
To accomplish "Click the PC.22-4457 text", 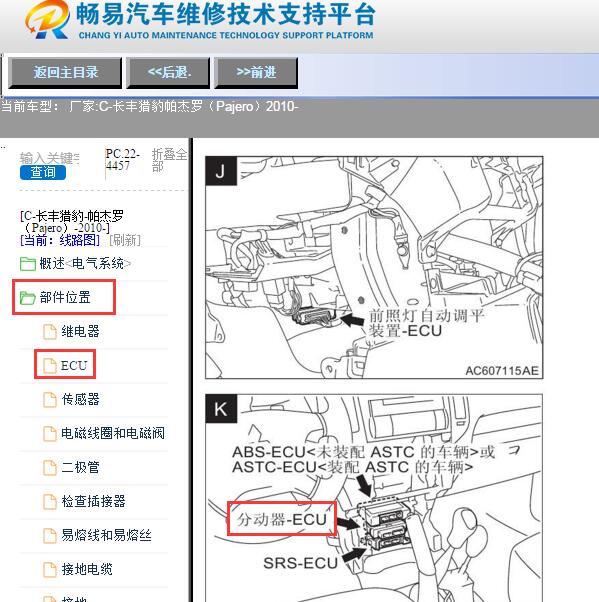I will (x=122, y=160).
